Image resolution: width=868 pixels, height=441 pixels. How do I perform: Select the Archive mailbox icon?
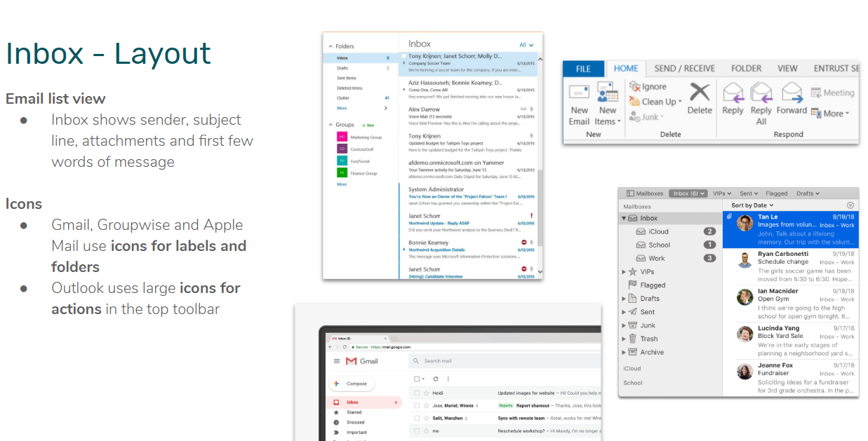coord(633,352)
